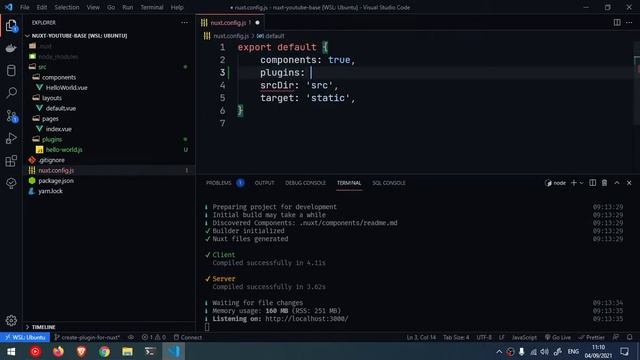
Task: Open http://localhost:3000/ link in terminal
Action: 307,319
